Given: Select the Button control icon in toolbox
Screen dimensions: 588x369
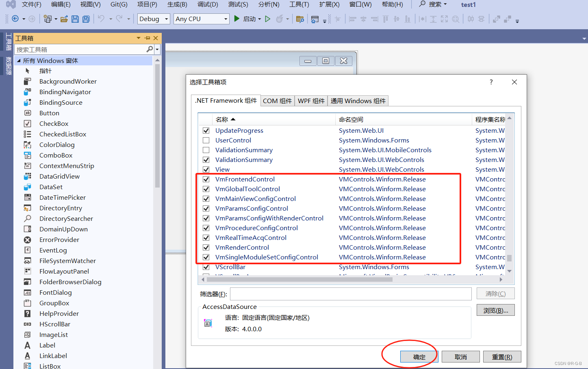Looking at the screenshot, I should click(x=28, y=113).
